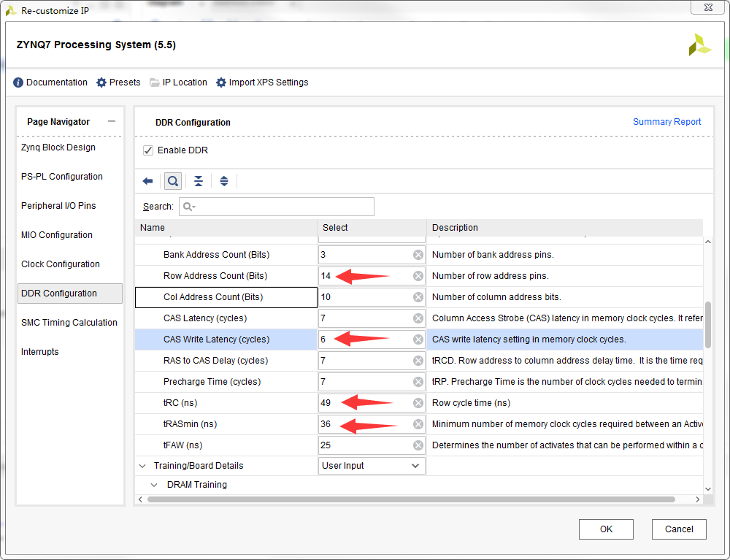
Task: Clear the CAS Latency value
Action: click(x=418, y=318)
